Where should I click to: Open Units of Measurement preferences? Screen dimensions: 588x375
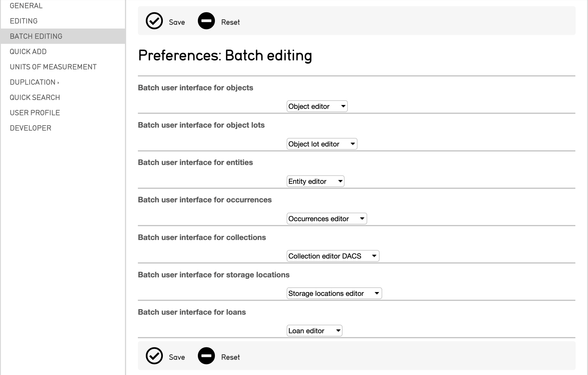click(53, 67)
